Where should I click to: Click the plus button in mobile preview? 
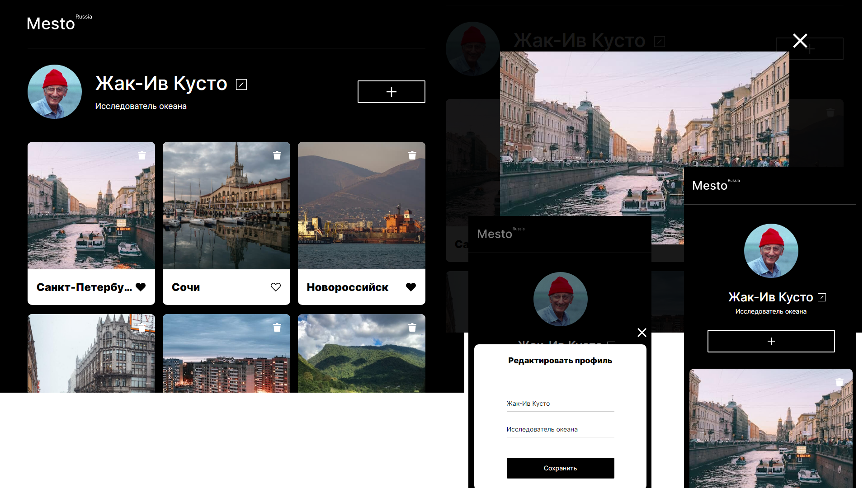(771, 341)
